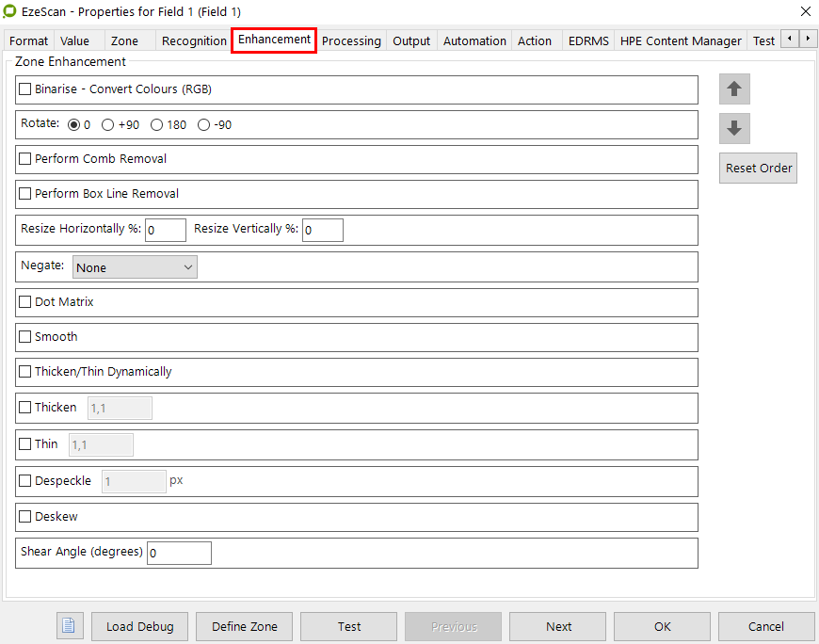Image resolution: width=819 pixels, height=644 pixels.
Task: Focus the Resize Horizontally % field
Action: pos(165,230)
